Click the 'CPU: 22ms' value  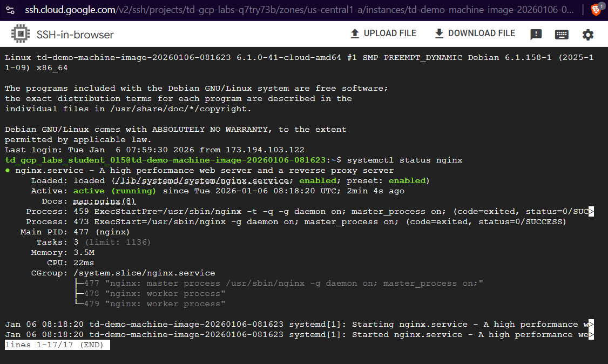(x=84, y=263)
